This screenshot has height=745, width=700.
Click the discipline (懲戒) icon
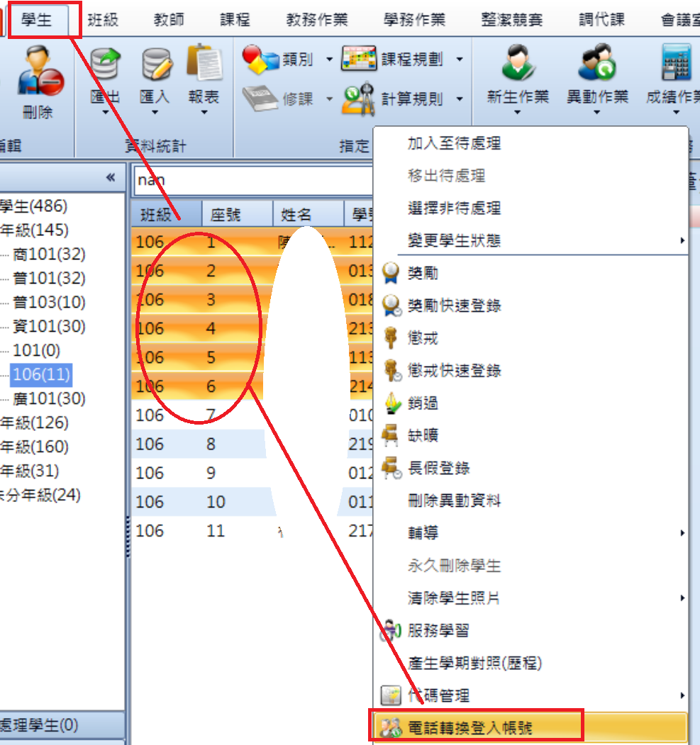pyautogui.click(x=391, y=338)
